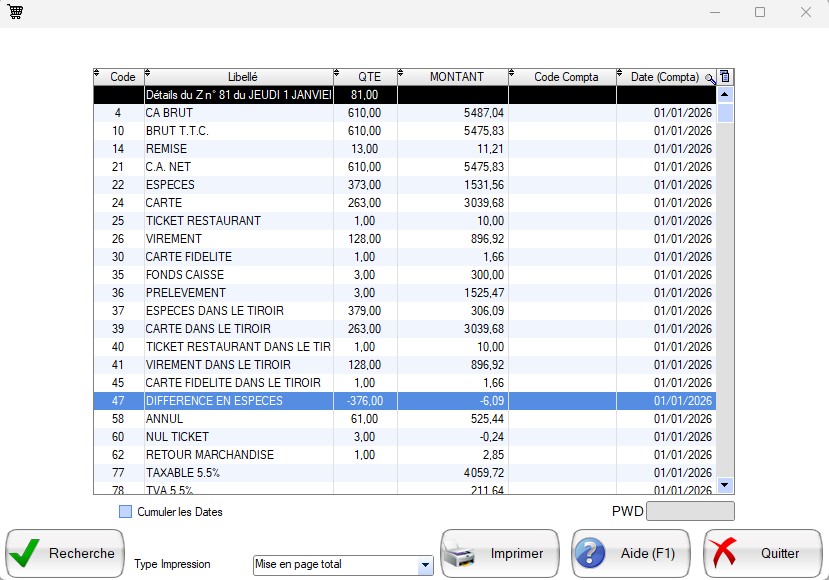829x580 pixels.
Task: Click the QTE column header
Action: pyautogui.click(x=369, y=77)
